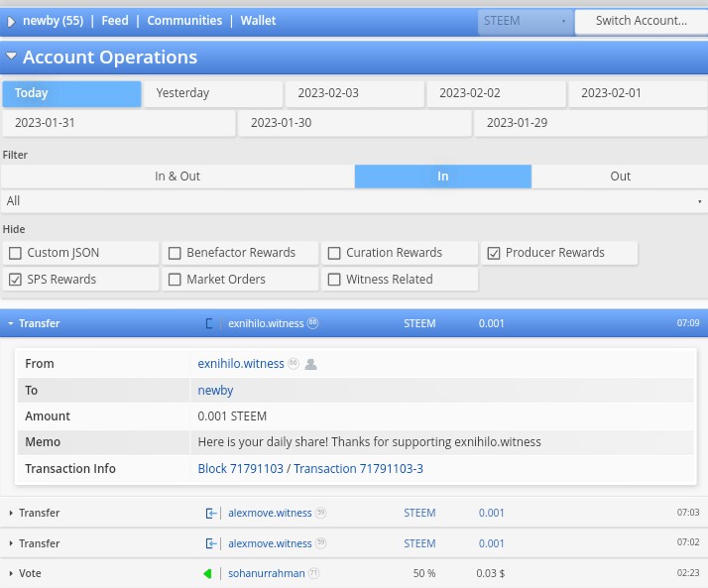Click the reputation badge next to exnihilo.witness in the header row
Image resolution: width=708 pixels, height=588 pixels.
pyautogui.click(x=312, y=323)
